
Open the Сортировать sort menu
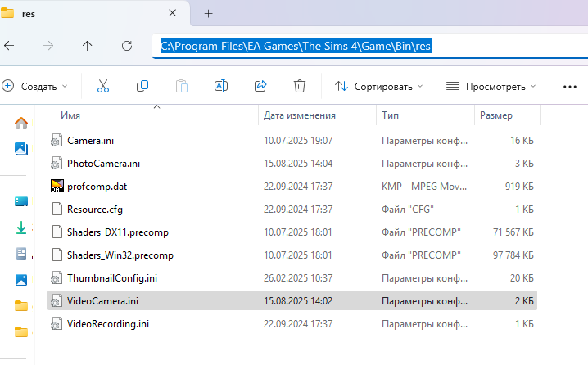(x=378, y=87)
